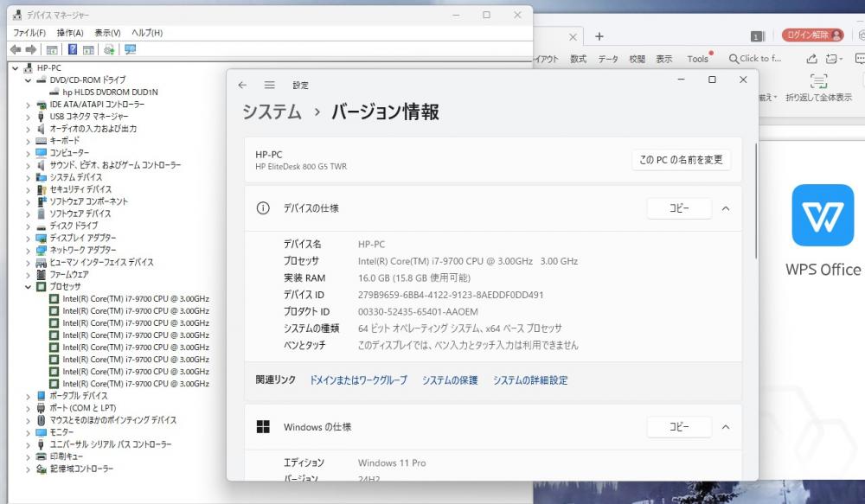Open the WPS Tools tab
Viewport: 865px width, 504px height.
point(698,59)
